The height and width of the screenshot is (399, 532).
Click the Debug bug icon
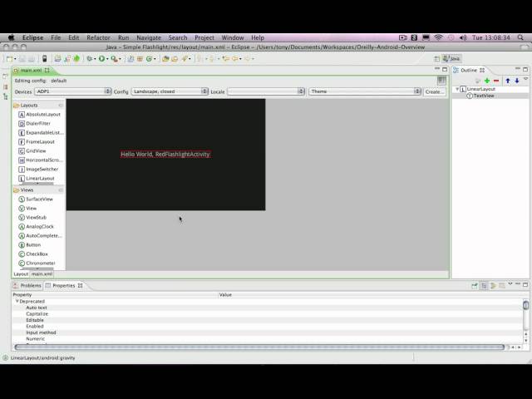point(90,59)
